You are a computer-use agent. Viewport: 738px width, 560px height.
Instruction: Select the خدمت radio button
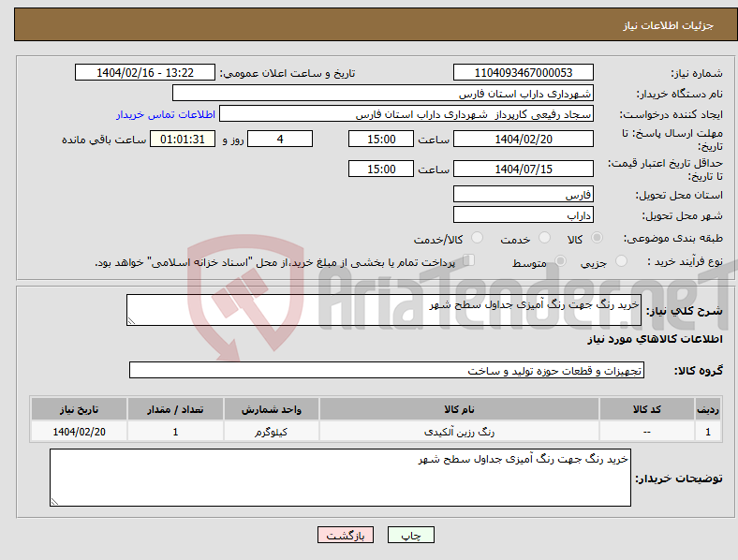pos(544,238)
